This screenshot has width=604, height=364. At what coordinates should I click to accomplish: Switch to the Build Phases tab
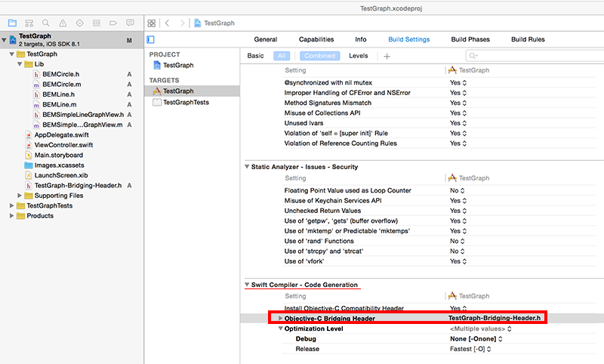[x=470, y=39]
